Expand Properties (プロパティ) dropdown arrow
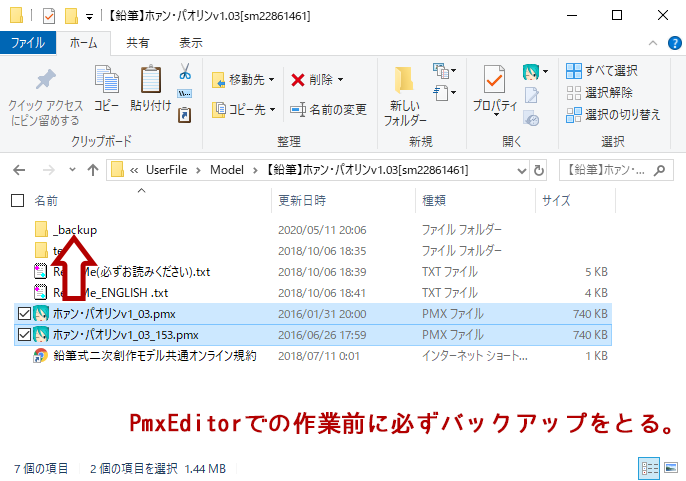Image resolution: width=686 pixels, height=481 pixels. pos(496,115)
